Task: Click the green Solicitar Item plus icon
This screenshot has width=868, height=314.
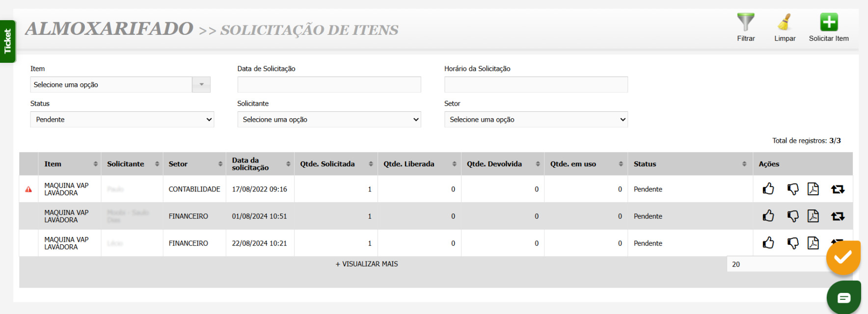Action: pyautogui.click(x=829, y=23)
